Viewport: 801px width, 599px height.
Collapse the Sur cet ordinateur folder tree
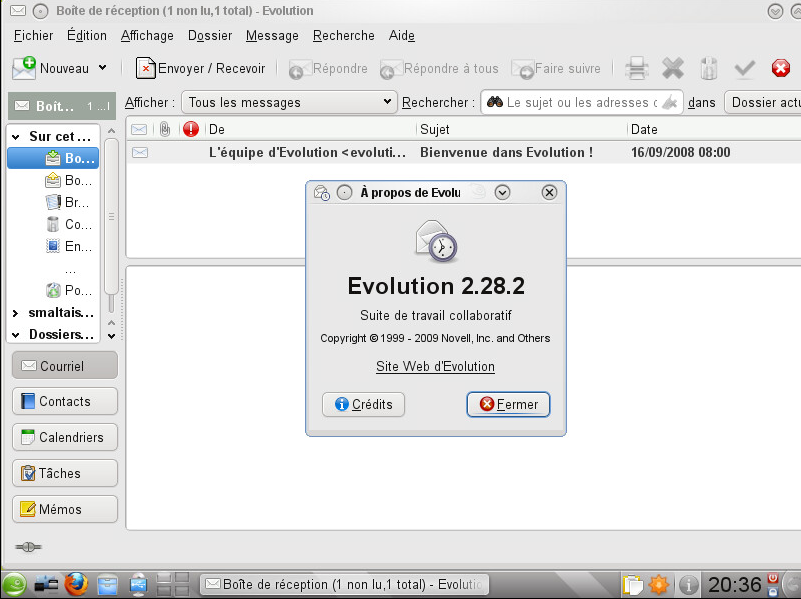click(16, 136)
